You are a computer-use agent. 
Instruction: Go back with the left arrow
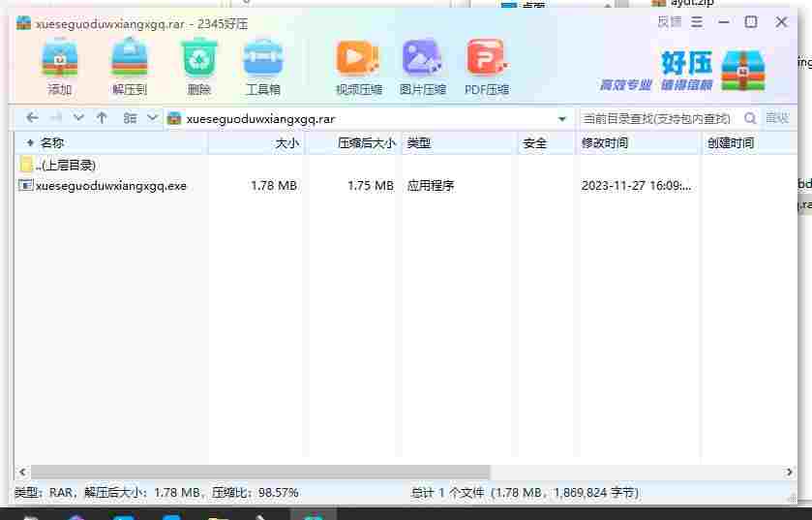[x=32, y=118]
